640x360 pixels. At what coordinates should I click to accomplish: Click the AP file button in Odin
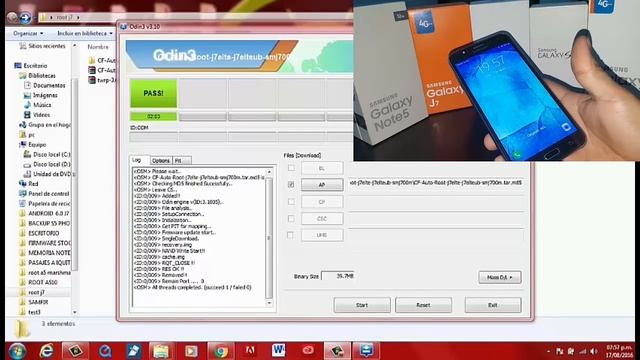(322, 184)
